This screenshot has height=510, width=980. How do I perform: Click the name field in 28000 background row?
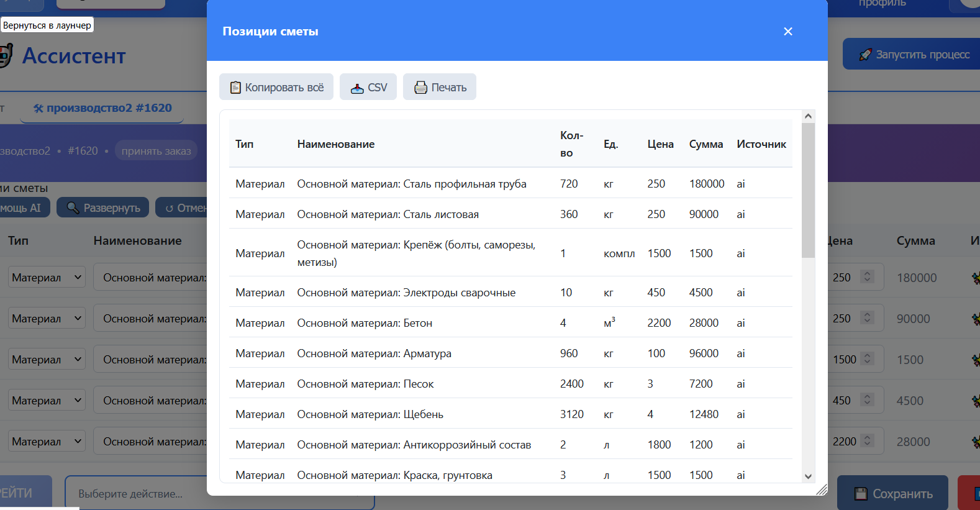pyautogui.click(x=150, y=441)
